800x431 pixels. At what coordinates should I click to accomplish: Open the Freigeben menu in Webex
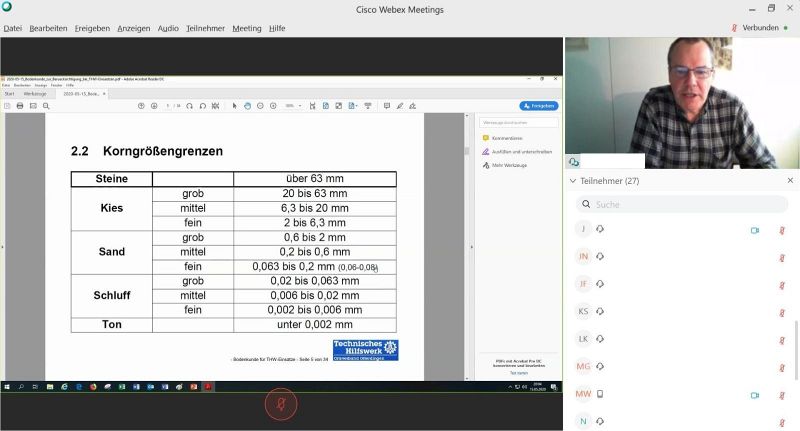(x=92, y=28)
